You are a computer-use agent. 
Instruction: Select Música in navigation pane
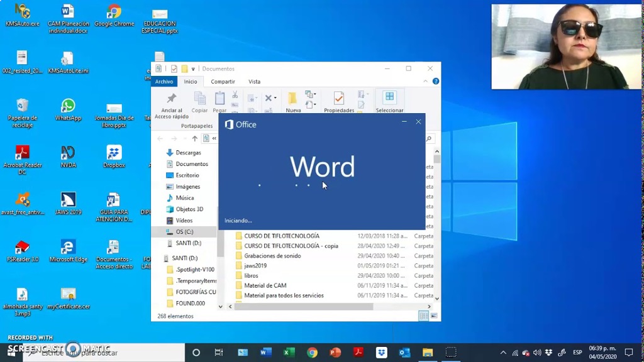[184, 197]
